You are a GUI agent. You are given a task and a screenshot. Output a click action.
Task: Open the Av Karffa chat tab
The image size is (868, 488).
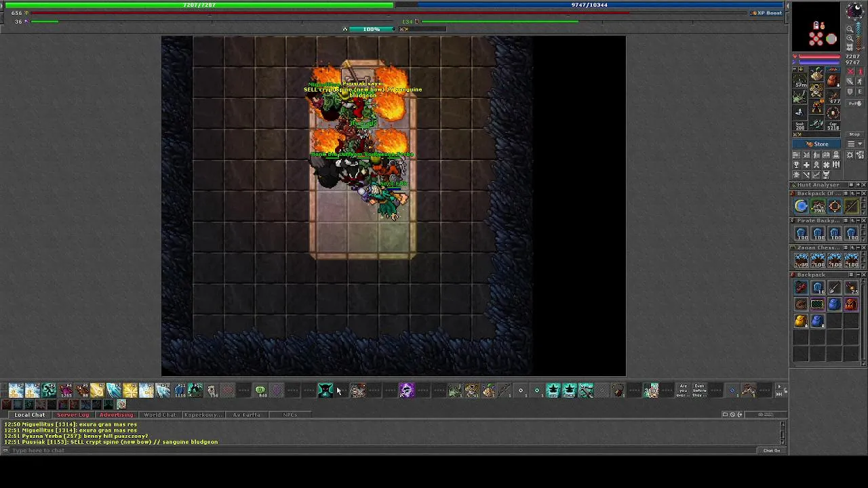point(246,415)
